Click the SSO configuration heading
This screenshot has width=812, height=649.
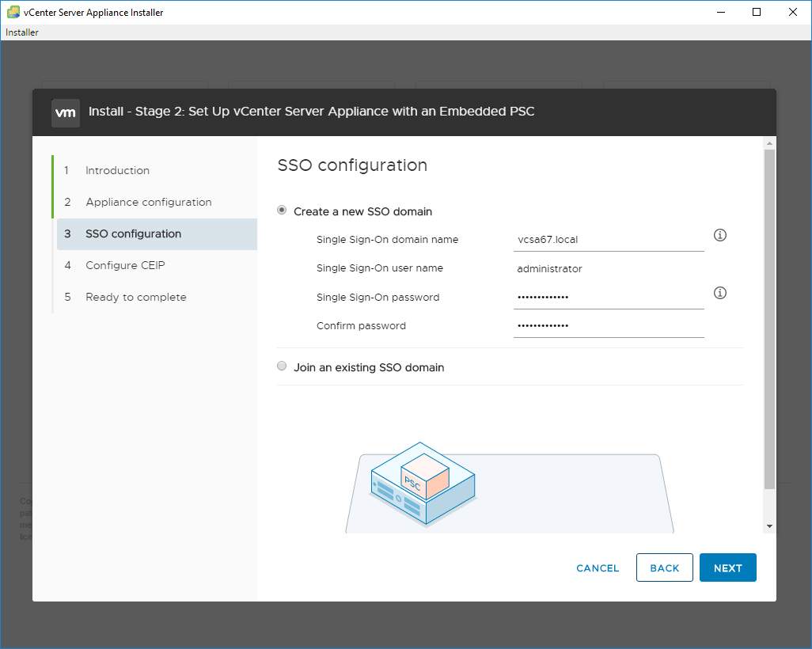353,165
